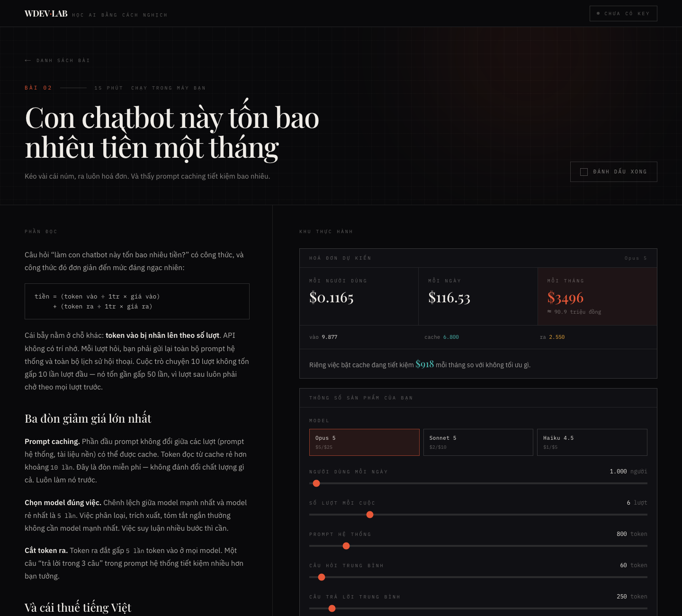682x616 pixels.
Task: Select the Opus 5 model option
Action: (x=364, y=442)
